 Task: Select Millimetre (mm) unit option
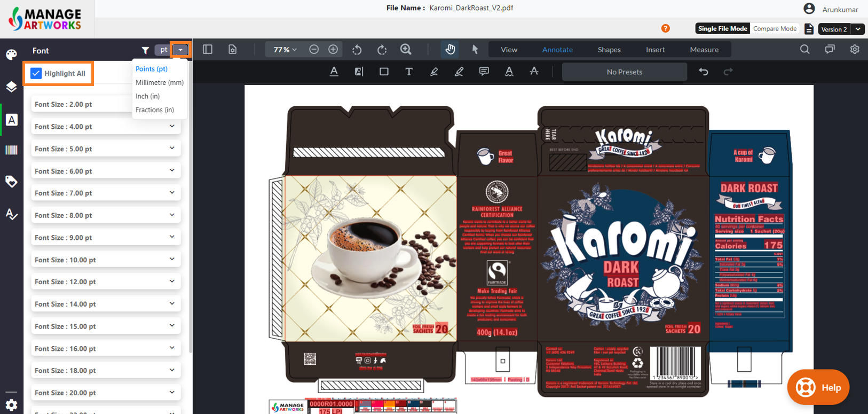tap(160, 82)
